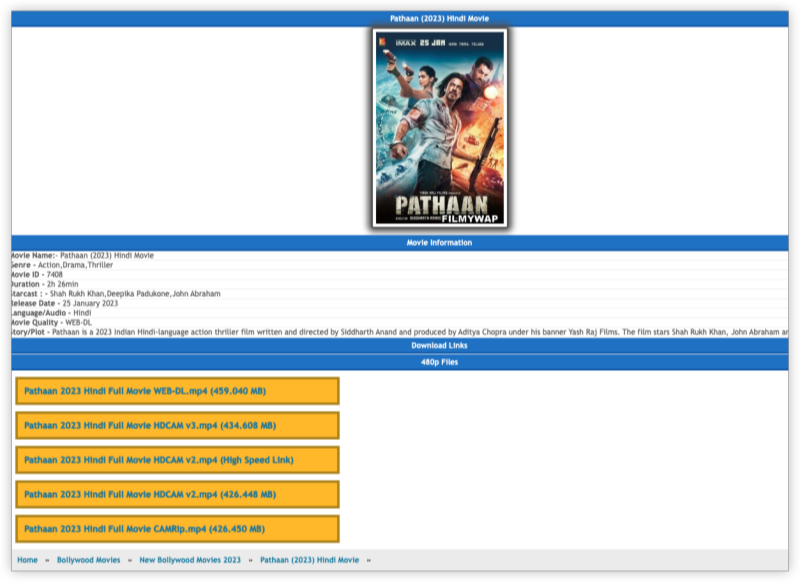Select the Language/Audio Hindi line

click(x=400, y=313)
